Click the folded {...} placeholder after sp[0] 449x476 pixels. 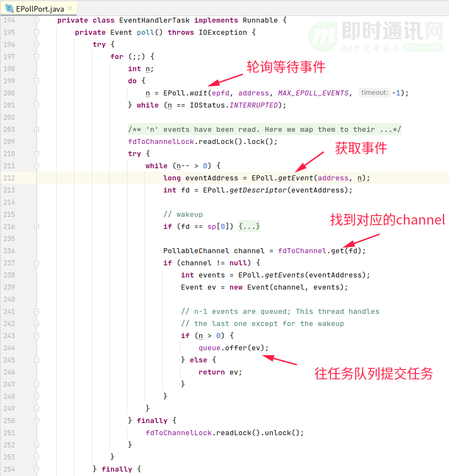249,227
